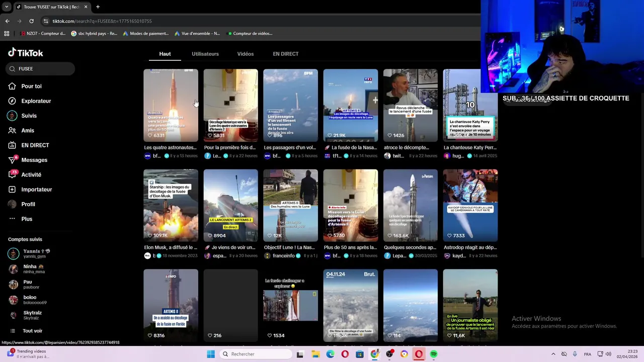The height and width of the screenshot is (362, 644).
Task: Open the Pour toi feed
Action: pyautogui.click(x=25, y=86)
